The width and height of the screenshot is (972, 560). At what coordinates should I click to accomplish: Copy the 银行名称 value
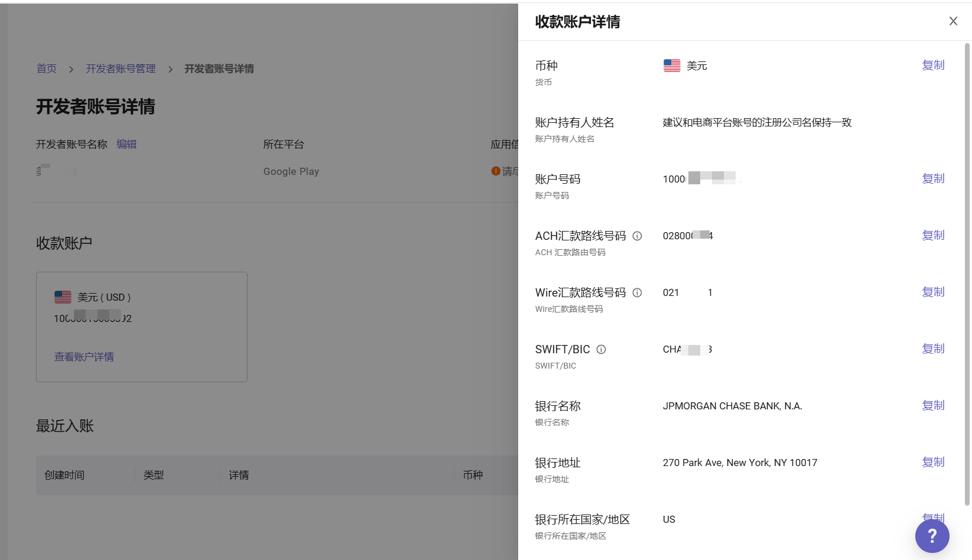pos(933,406)
